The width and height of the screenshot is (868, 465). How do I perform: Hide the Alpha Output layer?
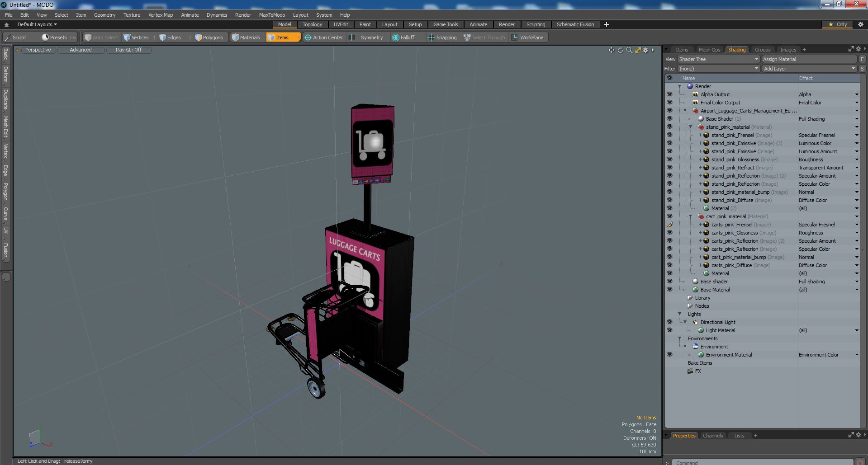tap(669, 94)
